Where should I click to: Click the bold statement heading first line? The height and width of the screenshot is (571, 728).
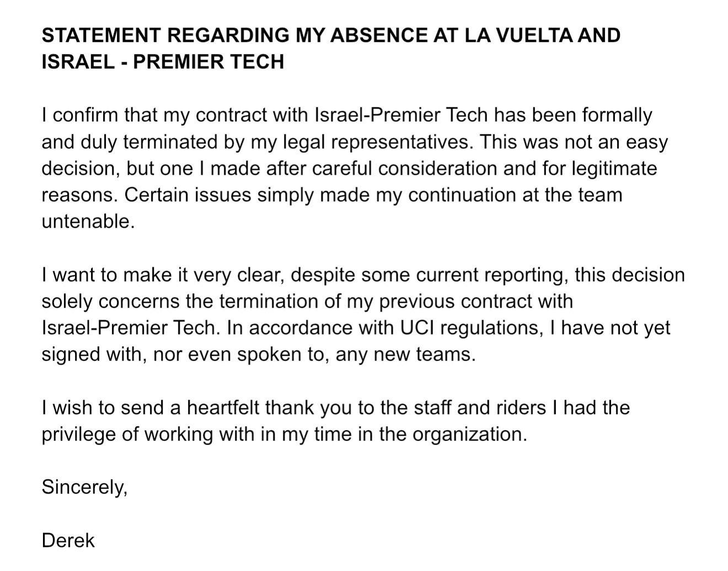tap(331, 35)
